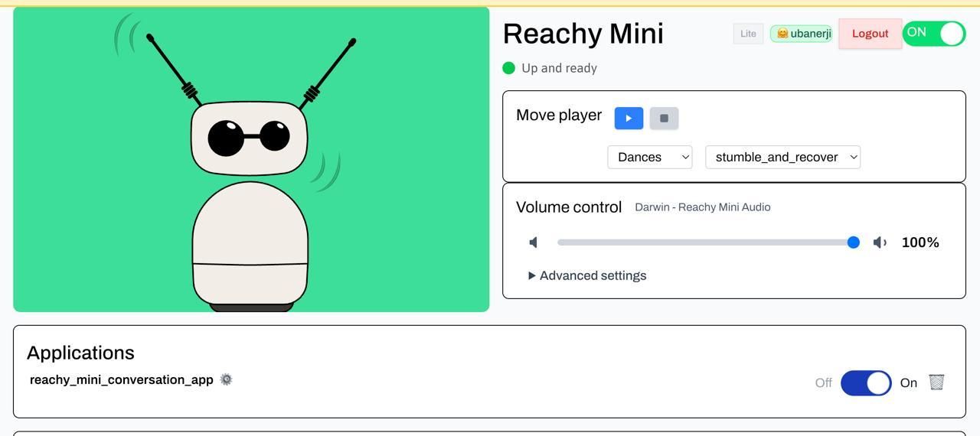Click the green status indicator dot
Viewport: 980px width, 436px height.
coord(508,68)
